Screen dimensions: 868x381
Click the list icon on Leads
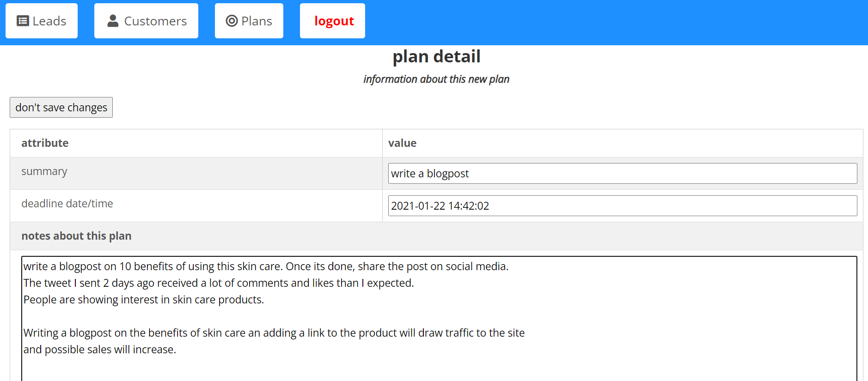(23, 21)
